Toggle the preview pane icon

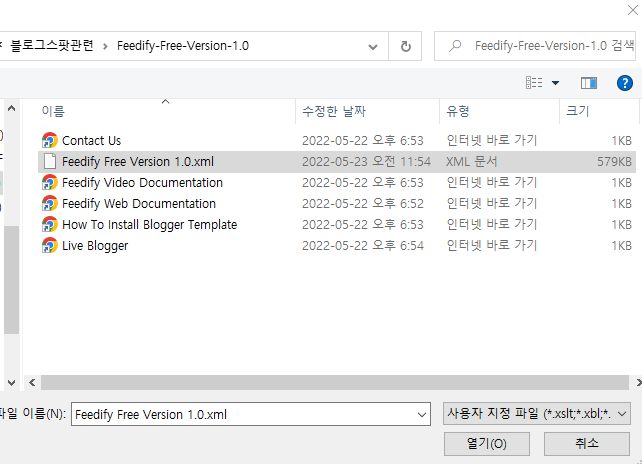tap(589, 83)
